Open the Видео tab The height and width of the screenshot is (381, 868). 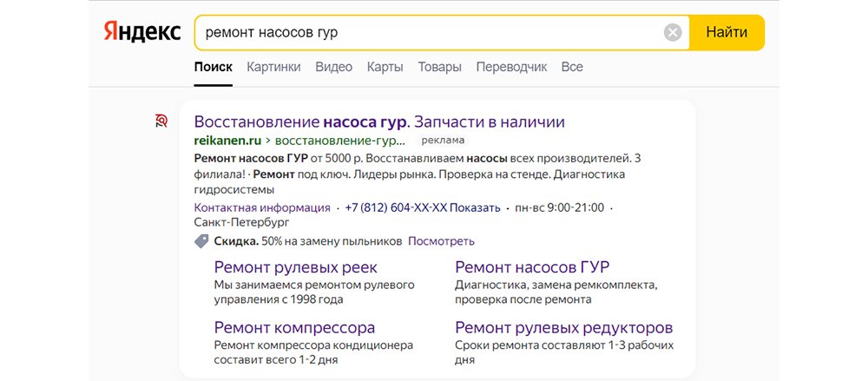pos(333,67)
